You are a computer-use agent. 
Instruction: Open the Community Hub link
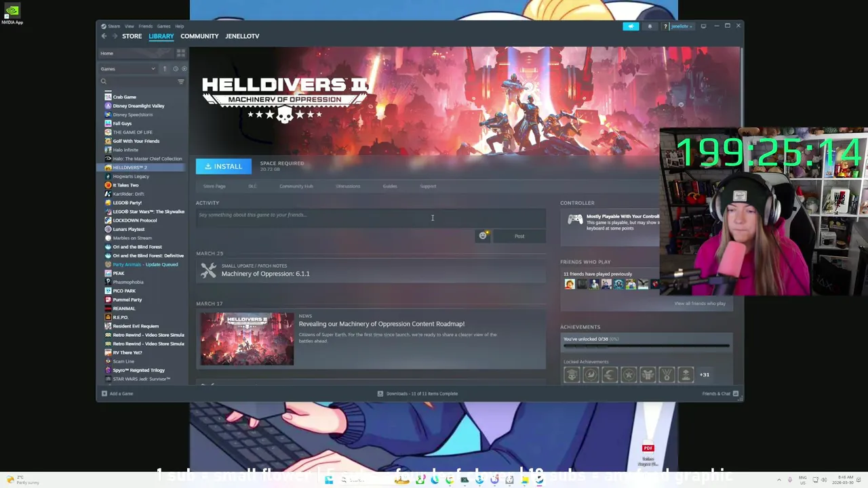tap(296, 186)
